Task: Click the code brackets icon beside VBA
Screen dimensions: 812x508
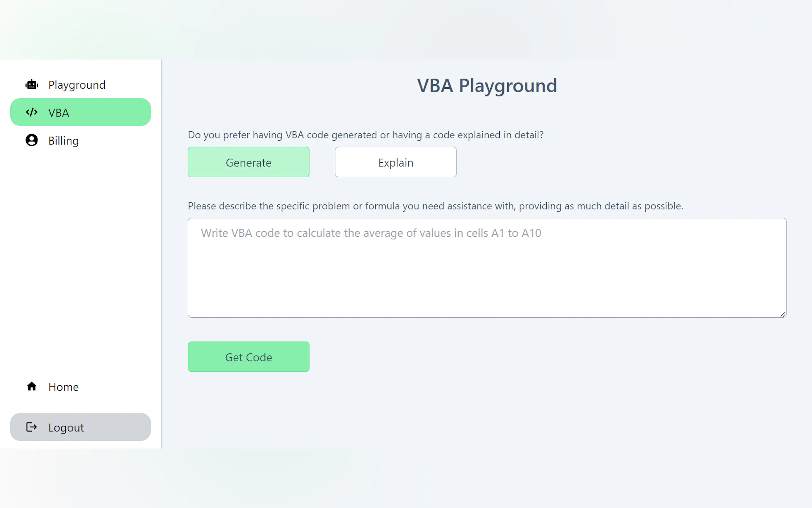Action: tap(32, 112)
